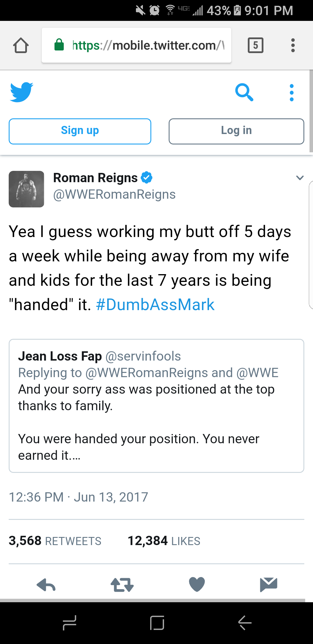Follow the #DumbAssMark hashtag link

click(155, 305)
